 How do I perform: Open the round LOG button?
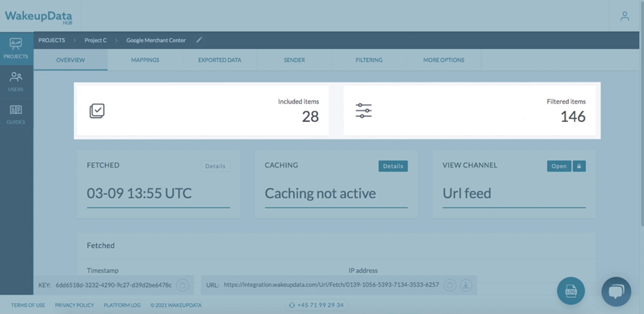571,291
